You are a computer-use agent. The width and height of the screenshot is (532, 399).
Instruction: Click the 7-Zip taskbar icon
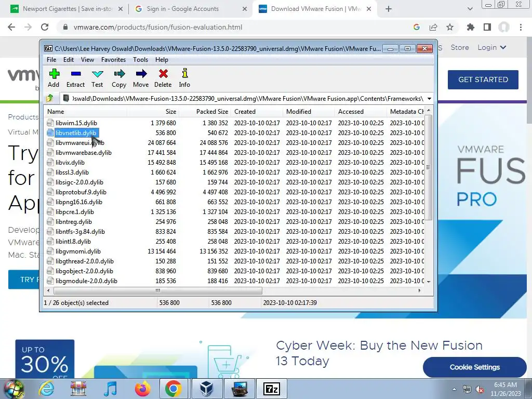pyautogui.click(x=271, y=389)
